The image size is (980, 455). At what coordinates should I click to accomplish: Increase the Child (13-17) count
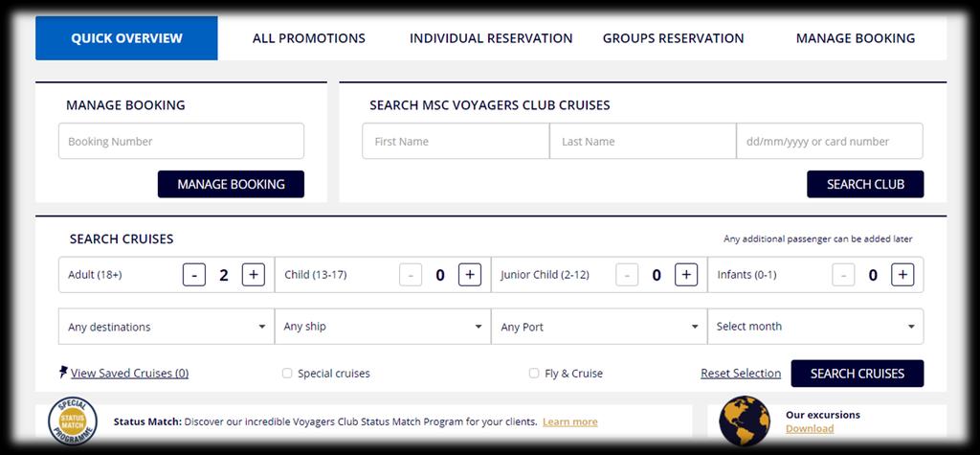[x=470, y=275]
